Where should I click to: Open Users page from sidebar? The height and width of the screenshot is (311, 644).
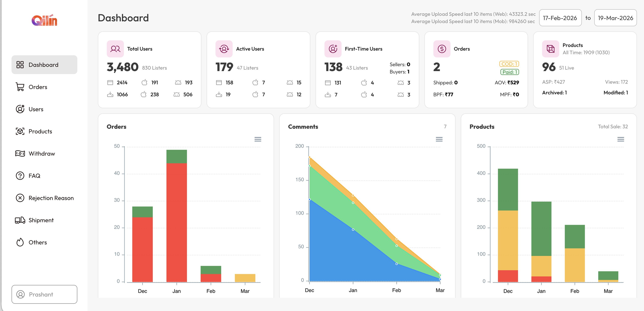click(44, 109)
